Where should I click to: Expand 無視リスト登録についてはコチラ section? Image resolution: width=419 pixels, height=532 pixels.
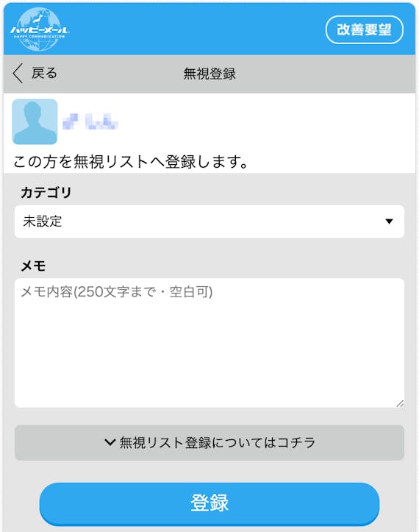tap(209, 443)
